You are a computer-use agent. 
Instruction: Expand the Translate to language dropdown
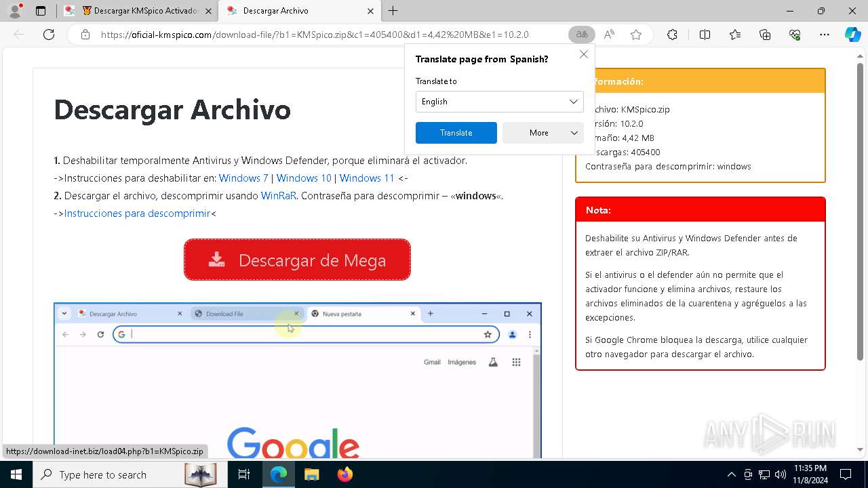[499, 102]
